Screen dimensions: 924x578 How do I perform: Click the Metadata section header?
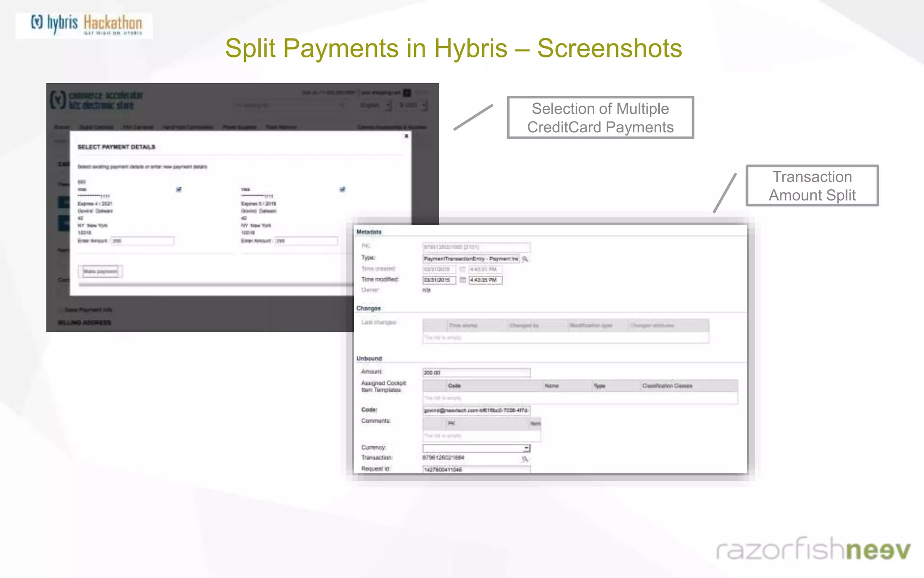click(x=369, y=232)
